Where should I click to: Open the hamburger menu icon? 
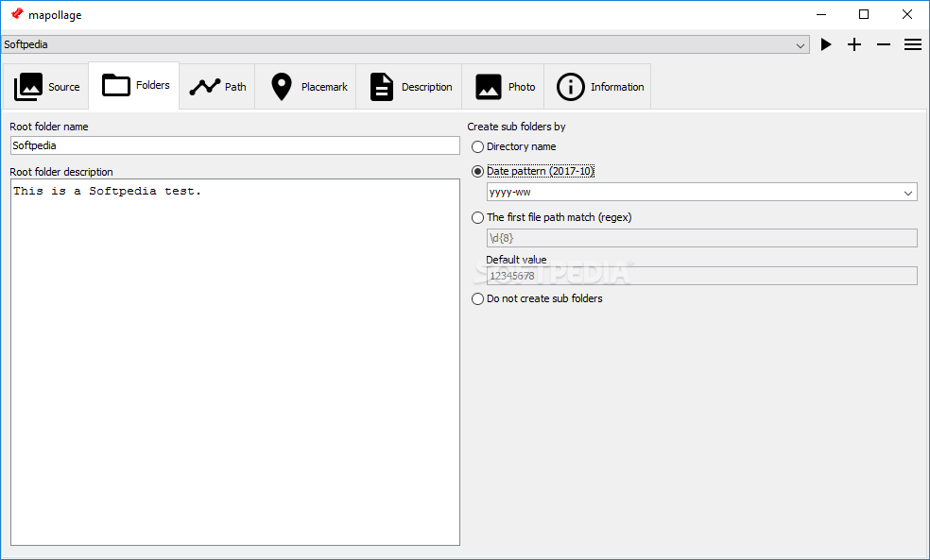[x=913, y=44]
